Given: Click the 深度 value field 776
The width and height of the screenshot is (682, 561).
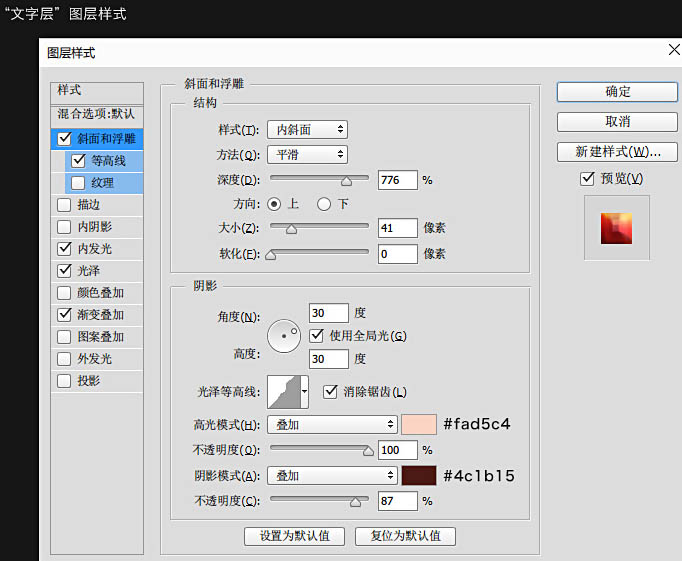Looking at the screenshot, I should [398, 180].
